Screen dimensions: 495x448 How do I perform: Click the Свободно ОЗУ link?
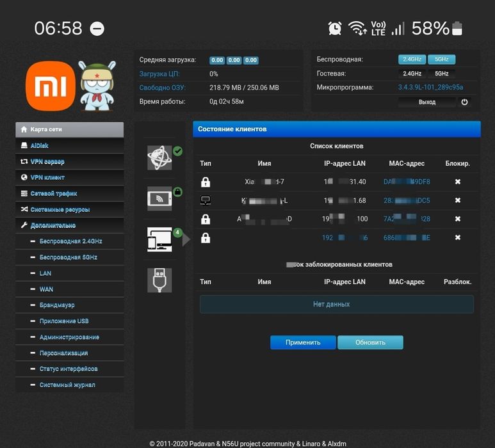coord(162,88)
